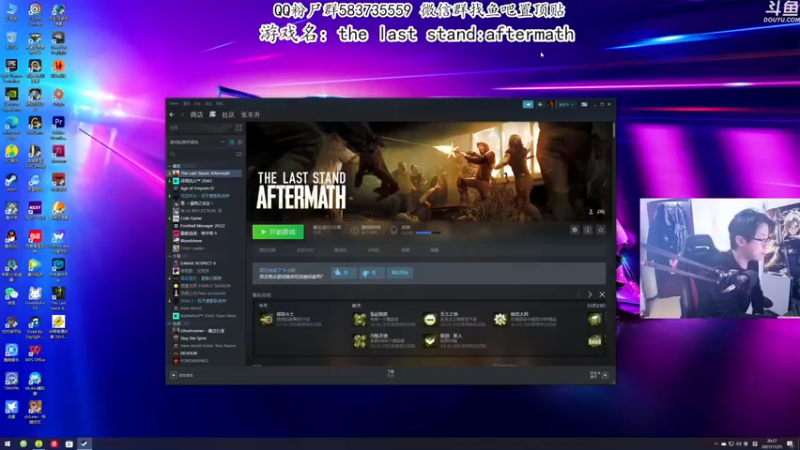Screen dimensions: 800x450
Task: Open Microsoft Edge desktop shortcut
Action: pos(11,127)
